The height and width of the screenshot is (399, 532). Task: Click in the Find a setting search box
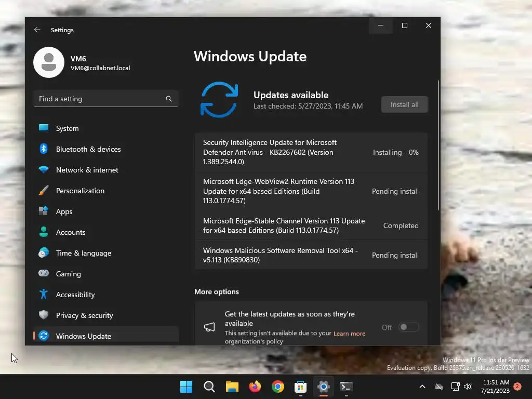click(x=106, y=99)
